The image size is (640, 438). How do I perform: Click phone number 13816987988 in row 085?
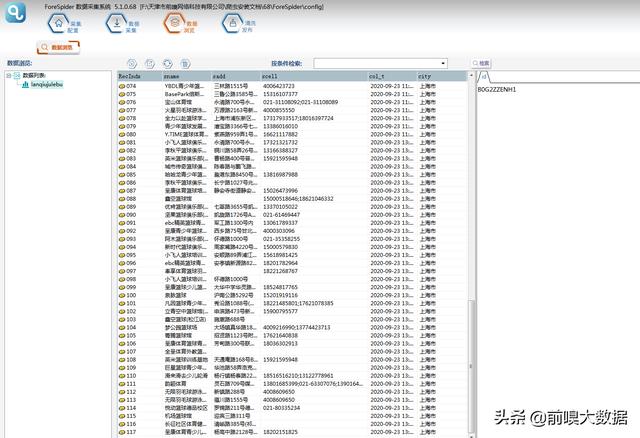point(280,175)
